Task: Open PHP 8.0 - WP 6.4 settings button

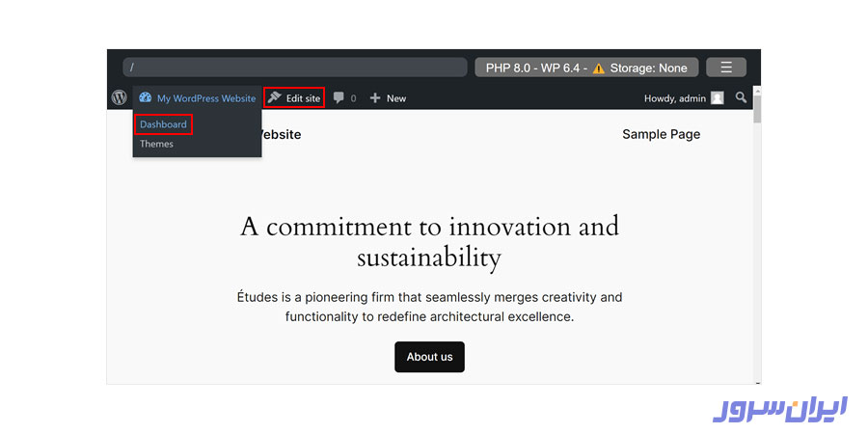Action: 586,68
